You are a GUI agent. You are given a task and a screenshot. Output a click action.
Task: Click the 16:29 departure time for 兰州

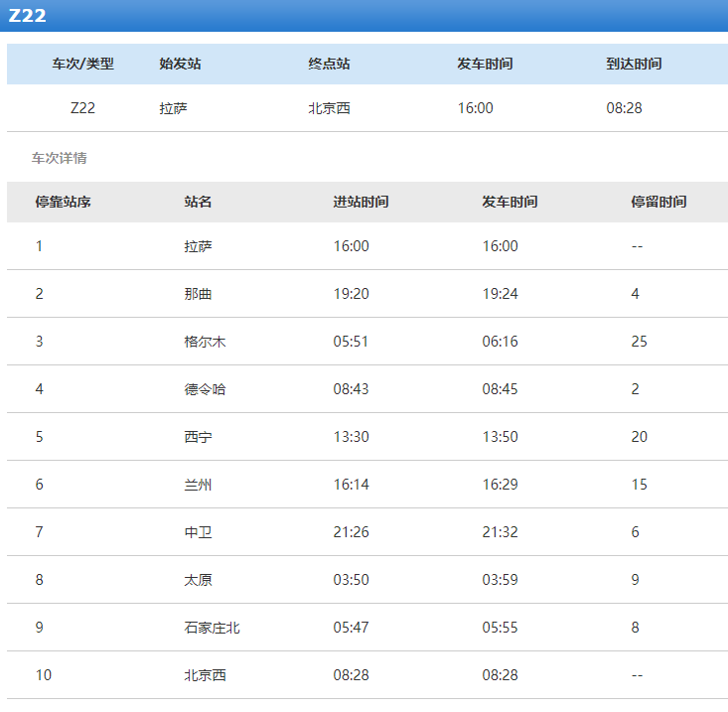click(500, 485)
